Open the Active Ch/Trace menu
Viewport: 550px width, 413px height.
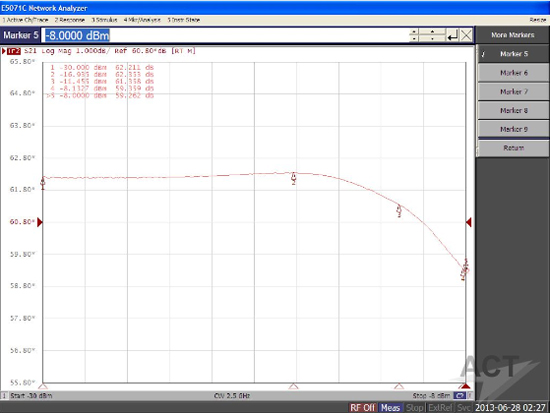coord(25,20)
